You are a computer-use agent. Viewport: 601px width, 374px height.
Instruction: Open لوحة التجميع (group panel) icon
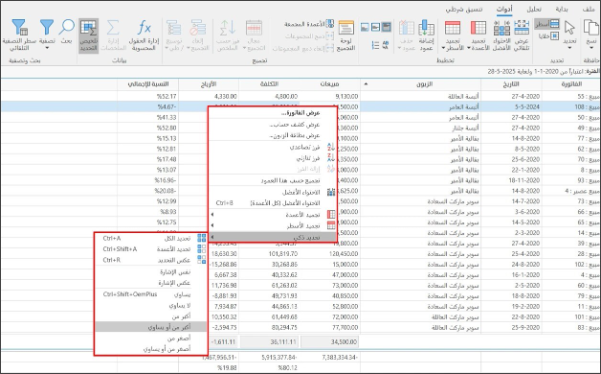pyautogui.click(x=346, y=28)
